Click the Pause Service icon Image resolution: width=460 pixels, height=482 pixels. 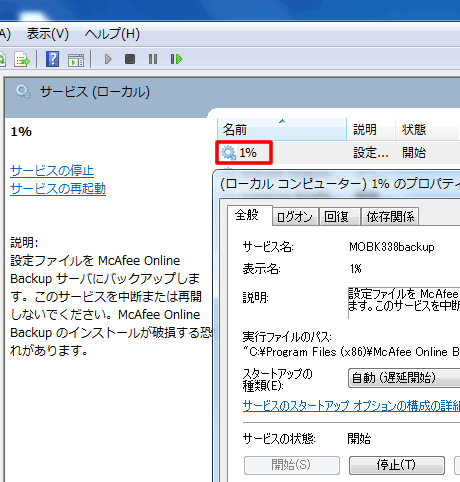pos(153,59)
